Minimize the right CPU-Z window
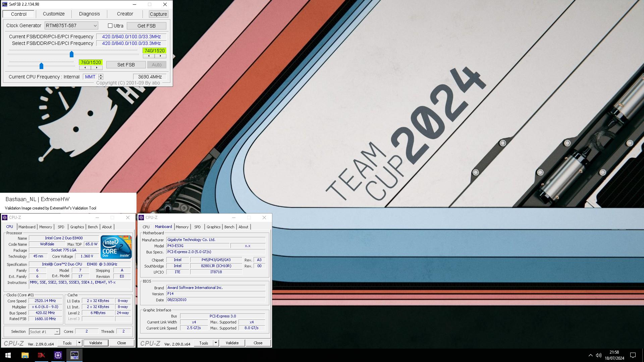Viewport: 644px width, 362px height. click(234, 218)
